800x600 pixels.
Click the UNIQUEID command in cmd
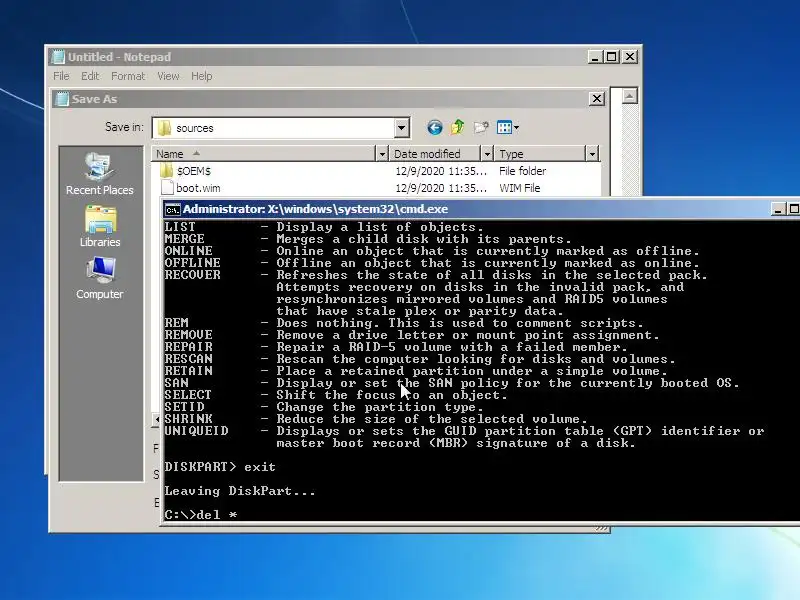pyautogui.click(x=196, y=431)
